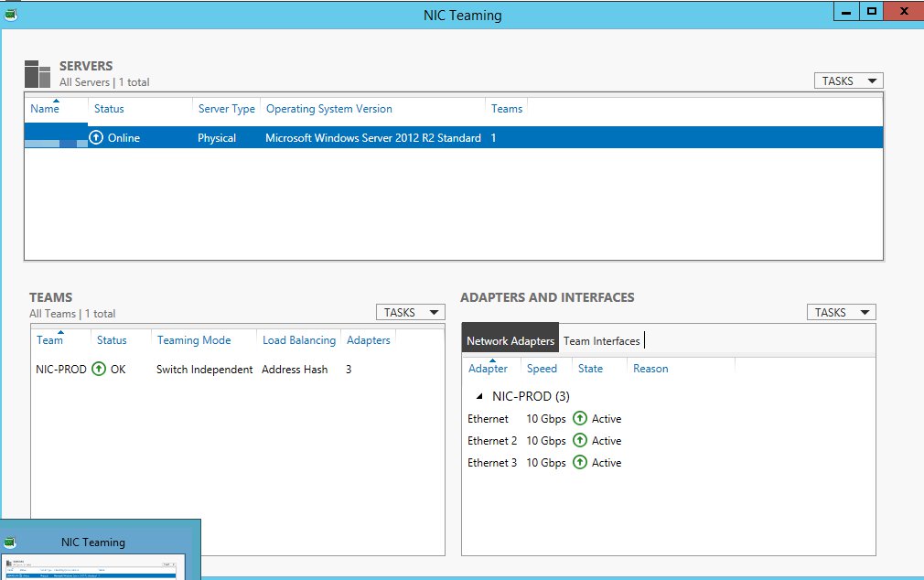924x580 pixels.
Task: Sort teams list by Status column header
Action: [x=112, y=340]
